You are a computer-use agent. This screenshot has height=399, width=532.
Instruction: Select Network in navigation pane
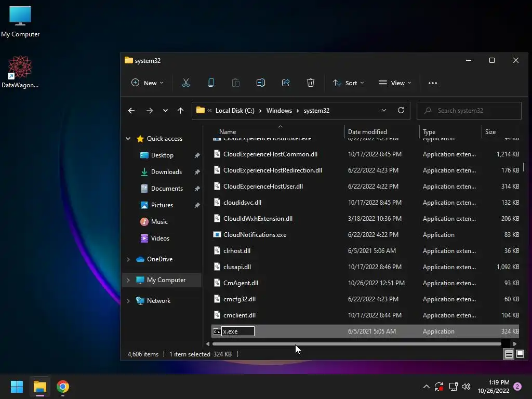[x=158, y=301]
